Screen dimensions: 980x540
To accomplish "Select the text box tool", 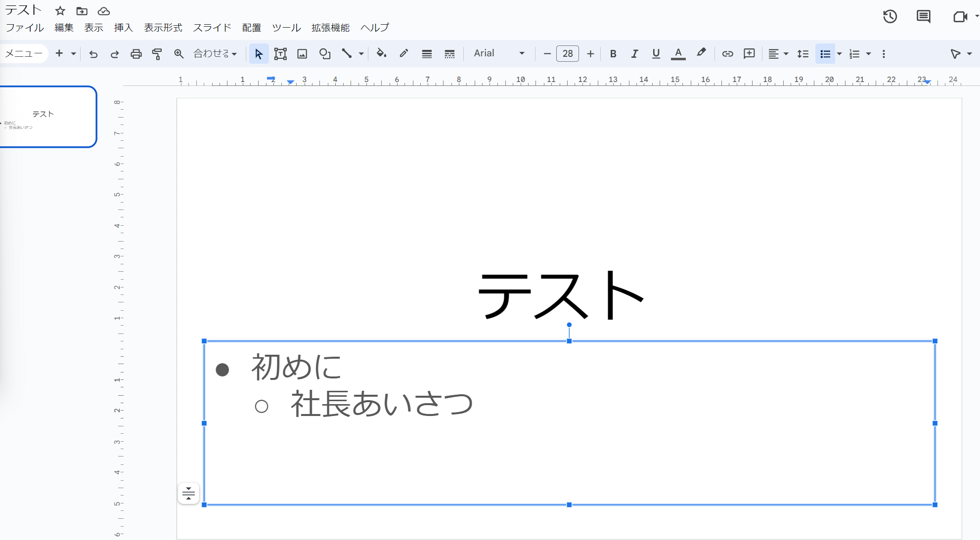I will click(280, 54).
